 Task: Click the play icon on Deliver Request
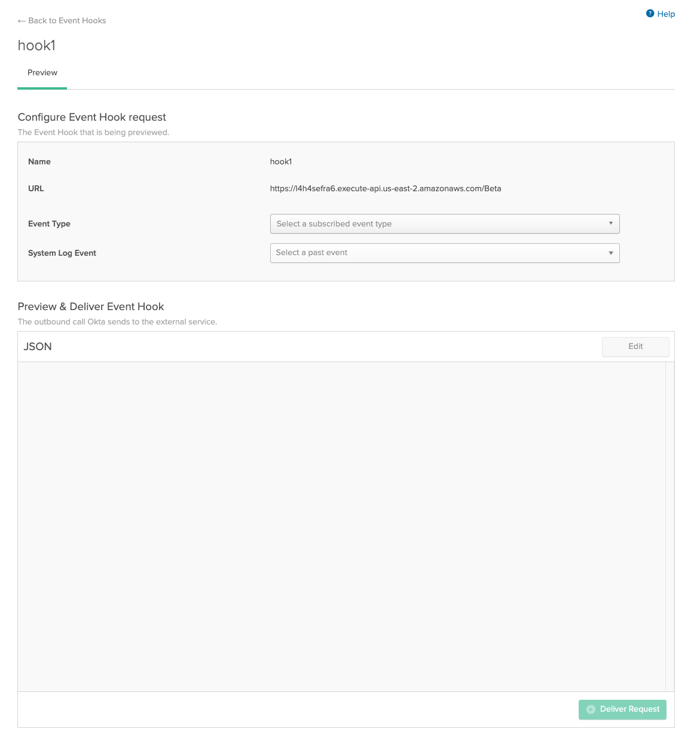(x=591, y=709)
